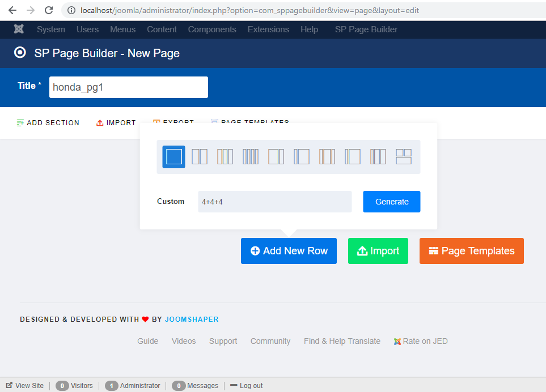Click the Joomla logo icon

point(19,29)
